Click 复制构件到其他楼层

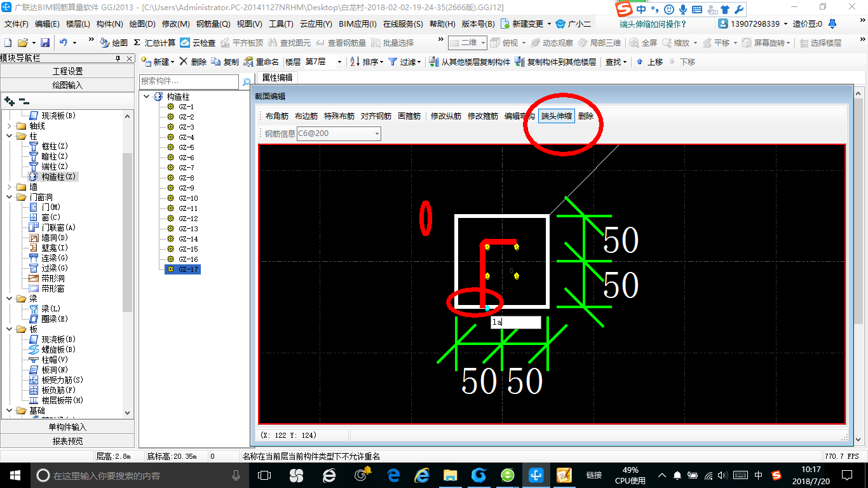pyautogui.click(x=555, y=62)
